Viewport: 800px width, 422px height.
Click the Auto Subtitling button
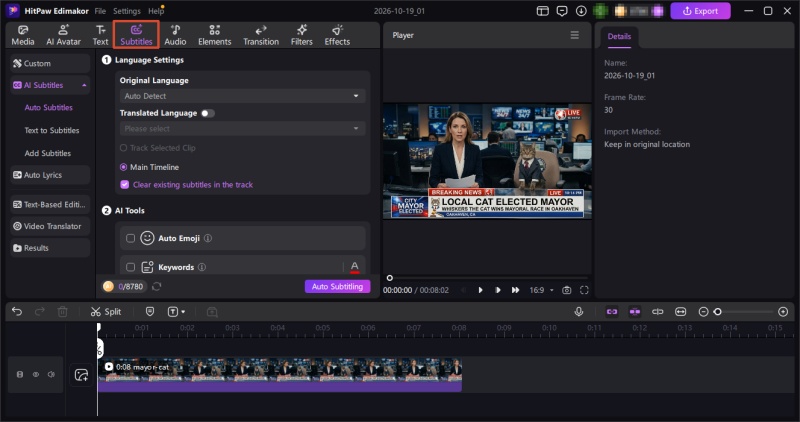[337, 286]
